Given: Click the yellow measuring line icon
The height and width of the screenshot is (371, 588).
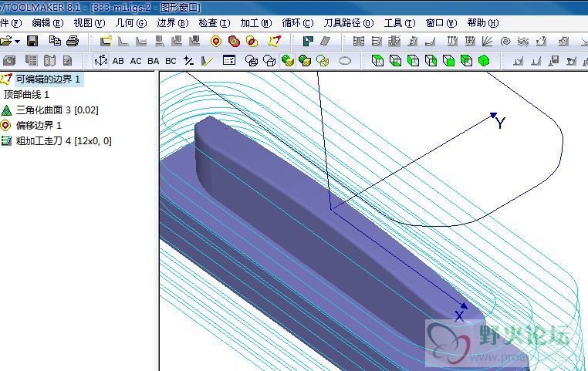Looking at the screenshot, I should [x=207, y=61].
